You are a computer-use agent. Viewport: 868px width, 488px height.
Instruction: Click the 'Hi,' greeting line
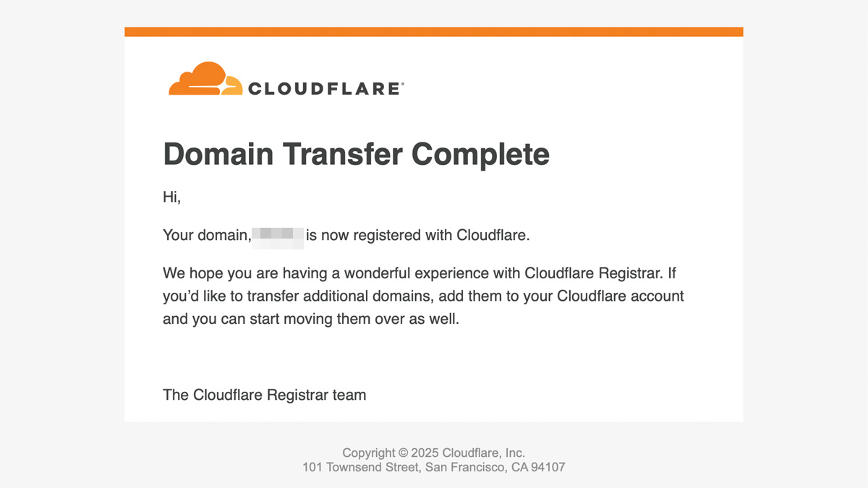(x=171, y=197)
